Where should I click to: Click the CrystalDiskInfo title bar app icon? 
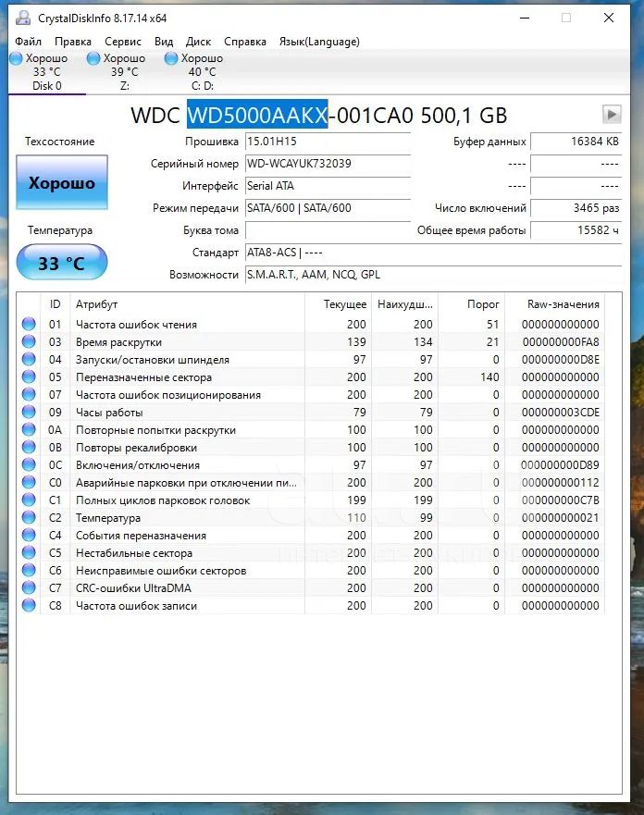click(x=23, y=19)
